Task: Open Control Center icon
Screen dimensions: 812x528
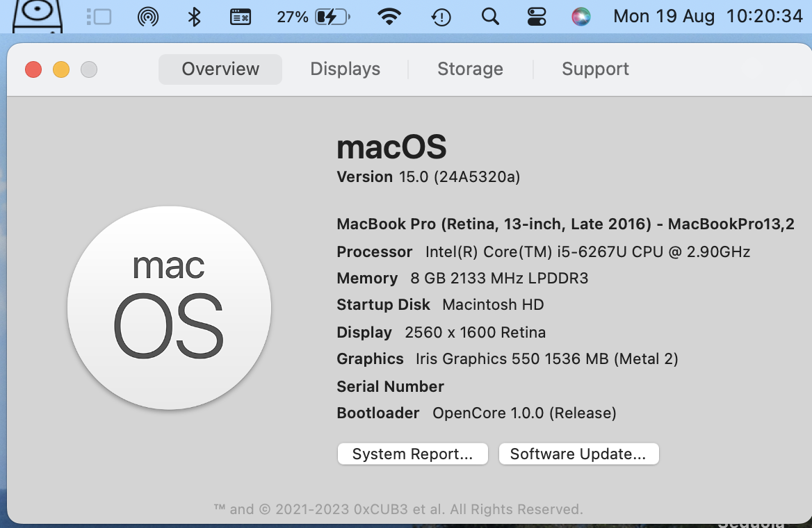Action: tap(537, 17)
